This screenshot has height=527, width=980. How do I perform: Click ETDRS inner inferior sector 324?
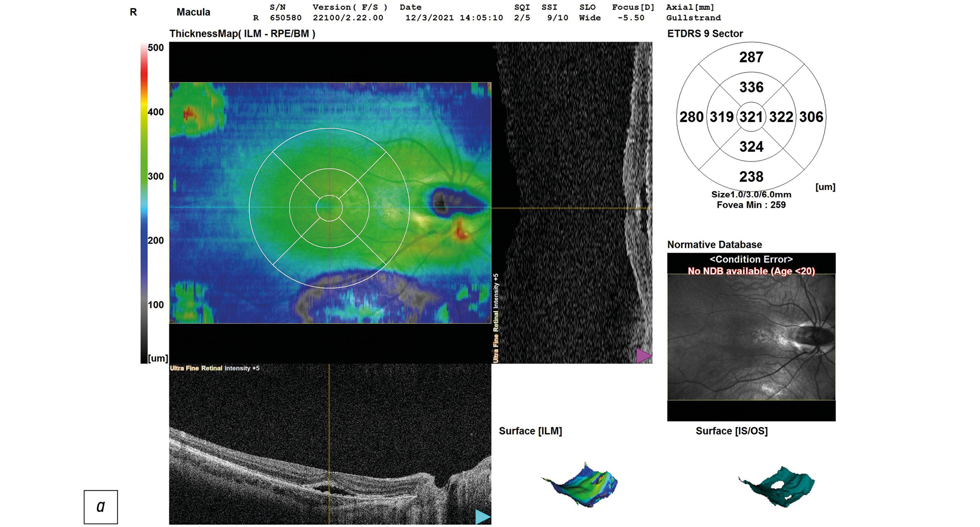pos(751,147)
